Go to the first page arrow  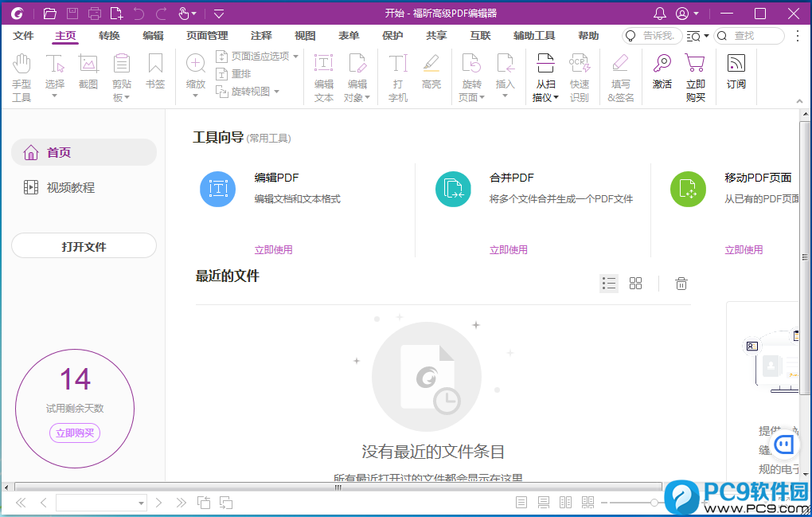point(21,503)
